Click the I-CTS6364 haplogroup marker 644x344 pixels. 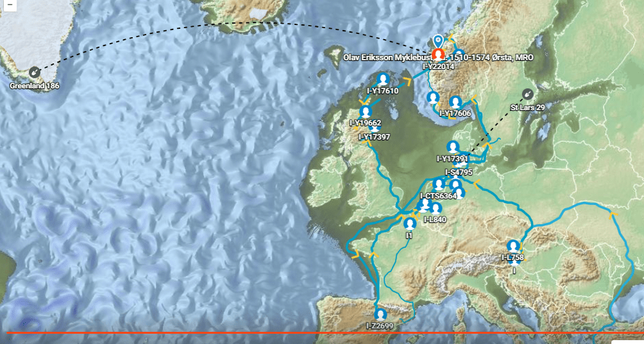click(439, 185)
